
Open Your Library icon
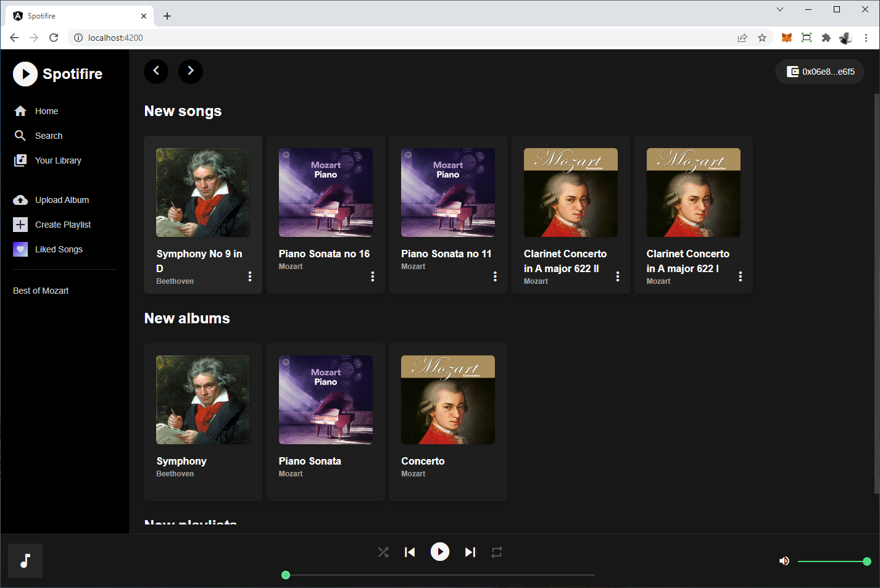click(20, 160)
